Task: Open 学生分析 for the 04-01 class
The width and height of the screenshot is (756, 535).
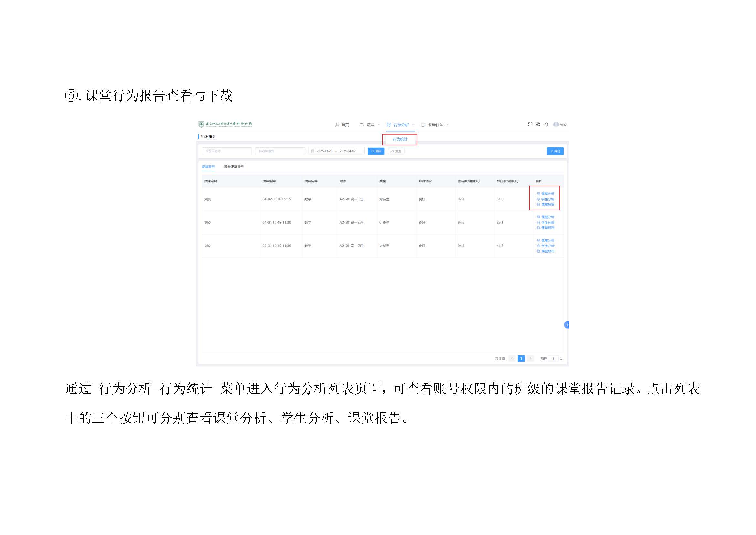Action: point(547,222)
